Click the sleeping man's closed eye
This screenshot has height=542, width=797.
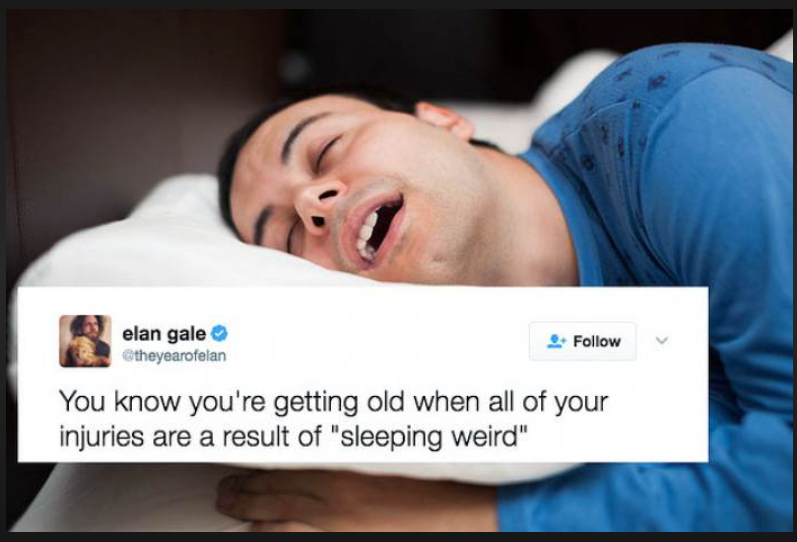pyautogui.click(x=326, y=152)
